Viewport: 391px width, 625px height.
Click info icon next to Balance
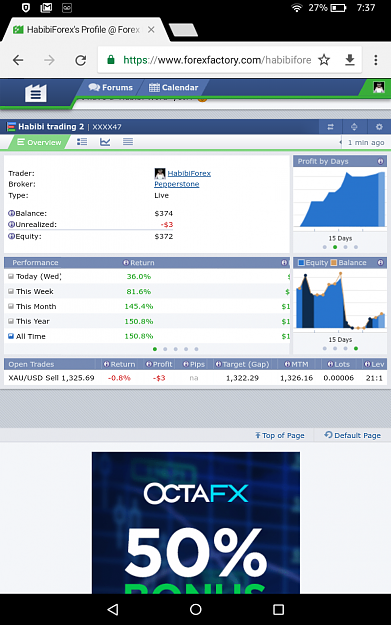click(11, 213)
